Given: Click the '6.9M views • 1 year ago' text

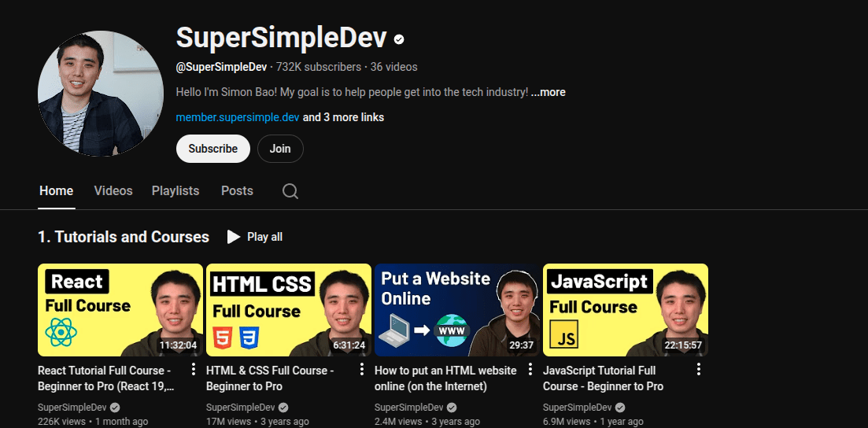Looking at the screenshot, I should coord(593,422).
